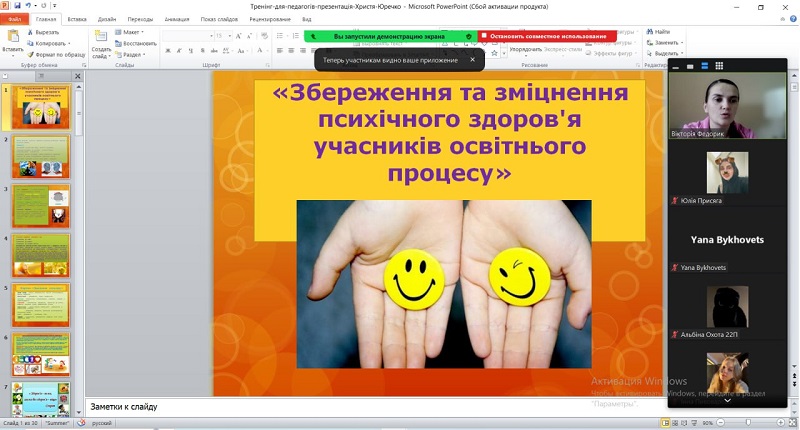
Task: Switch to Анимация ribbon tab
Action: pos(177,19)
